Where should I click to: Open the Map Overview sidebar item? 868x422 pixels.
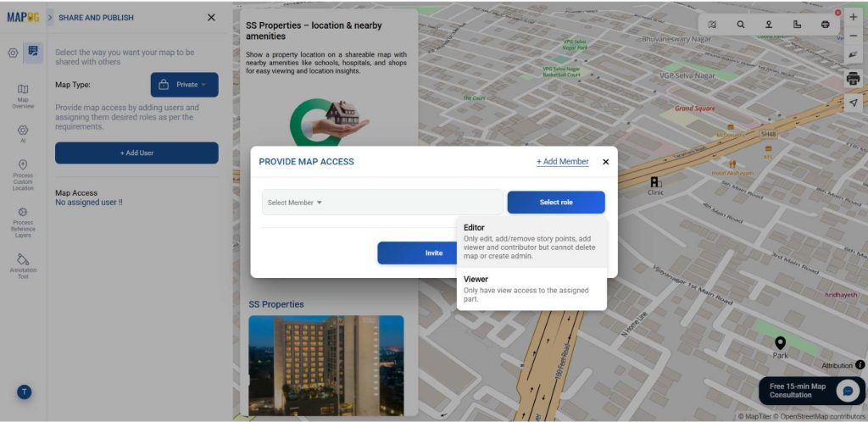point(23,97)
